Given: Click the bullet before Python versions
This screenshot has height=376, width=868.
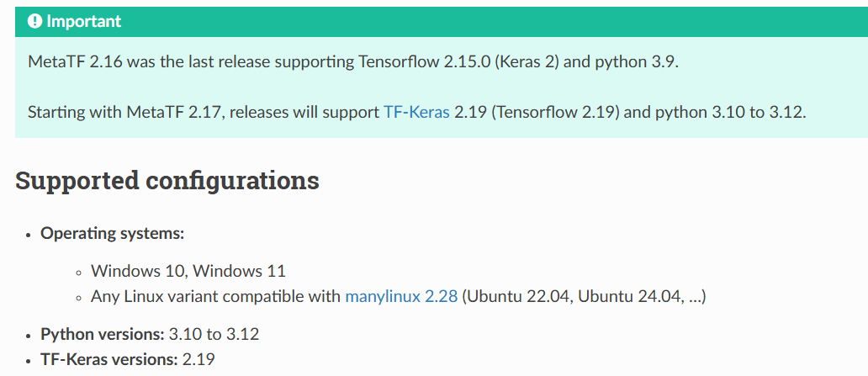Looking at the screenshot, I should click(x=29, y=335).
